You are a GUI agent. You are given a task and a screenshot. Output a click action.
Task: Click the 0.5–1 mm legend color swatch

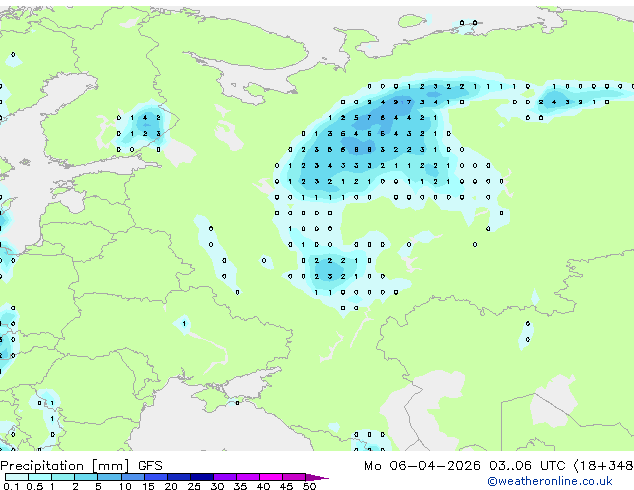pyautogui.click(x=40, y=477)
